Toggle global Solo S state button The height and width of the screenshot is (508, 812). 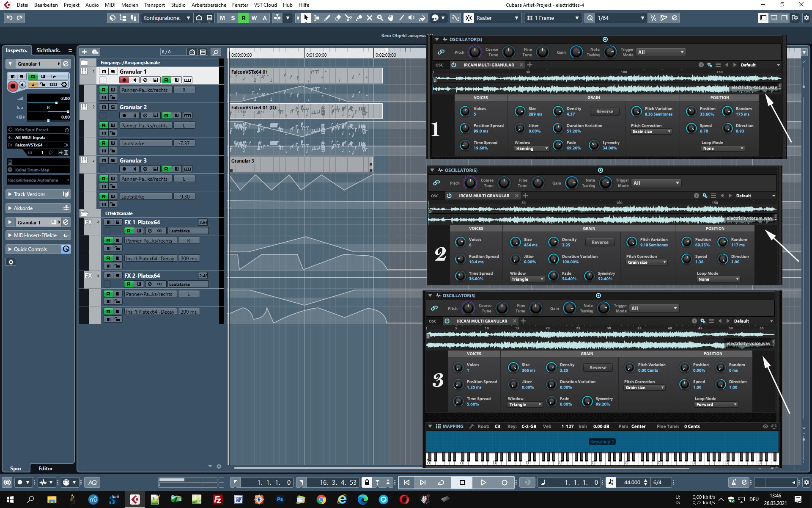(233, 18)
